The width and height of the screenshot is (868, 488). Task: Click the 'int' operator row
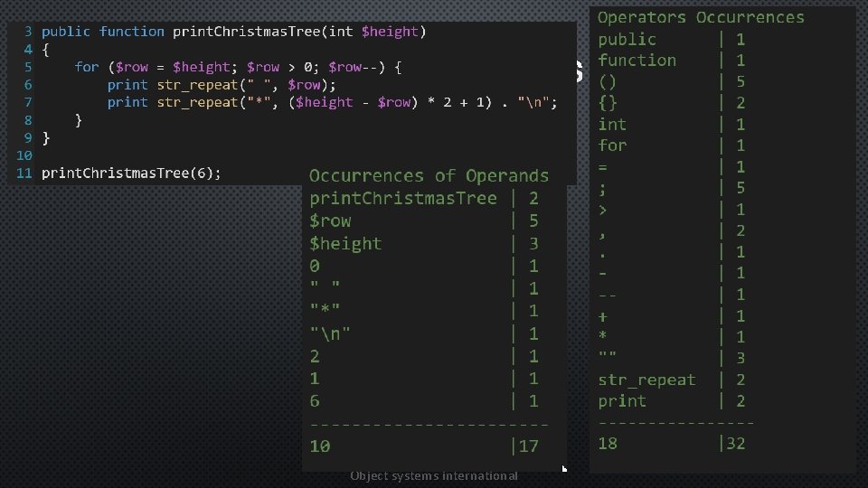point(672,125)
